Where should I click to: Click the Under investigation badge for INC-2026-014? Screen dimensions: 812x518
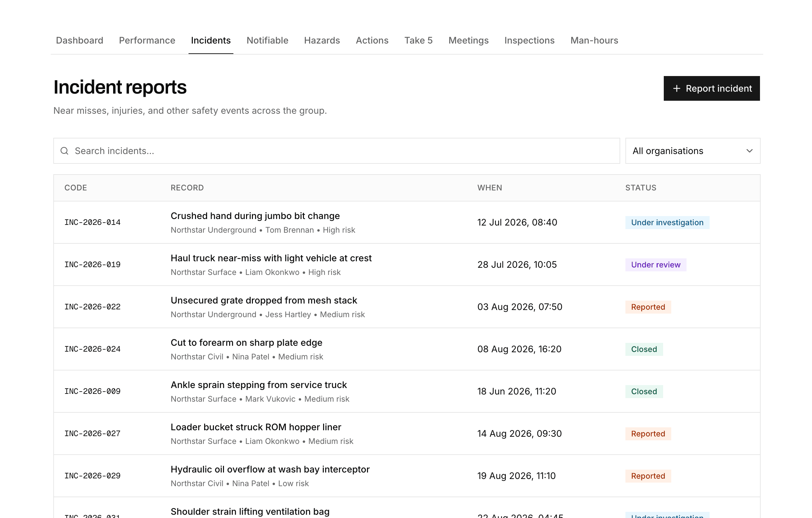tap(667, 222)
